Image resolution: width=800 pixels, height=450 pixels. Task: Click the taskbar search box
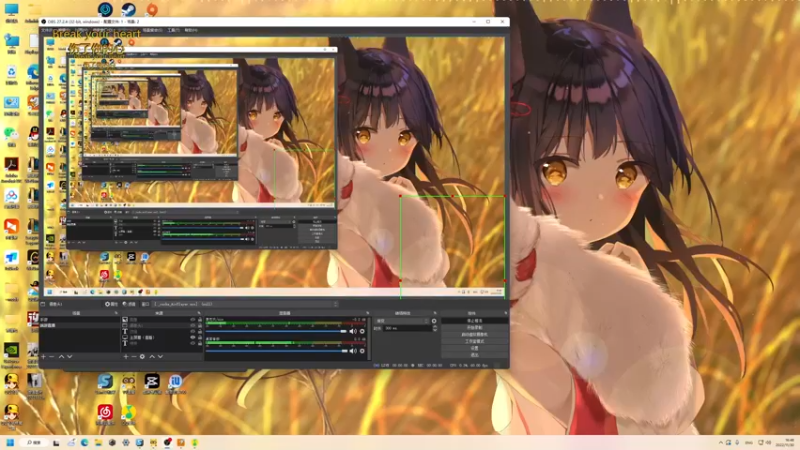(x=34, y=442)
